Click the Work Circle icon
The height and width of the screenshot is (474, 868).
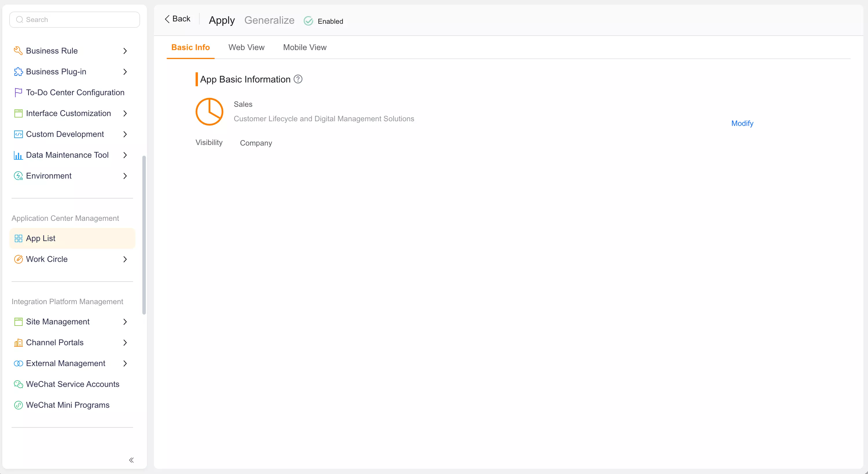(x=18, y=259)
